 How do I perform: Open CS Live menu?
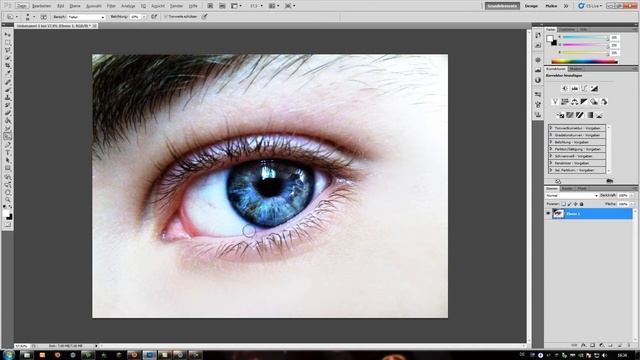[590, 6]
